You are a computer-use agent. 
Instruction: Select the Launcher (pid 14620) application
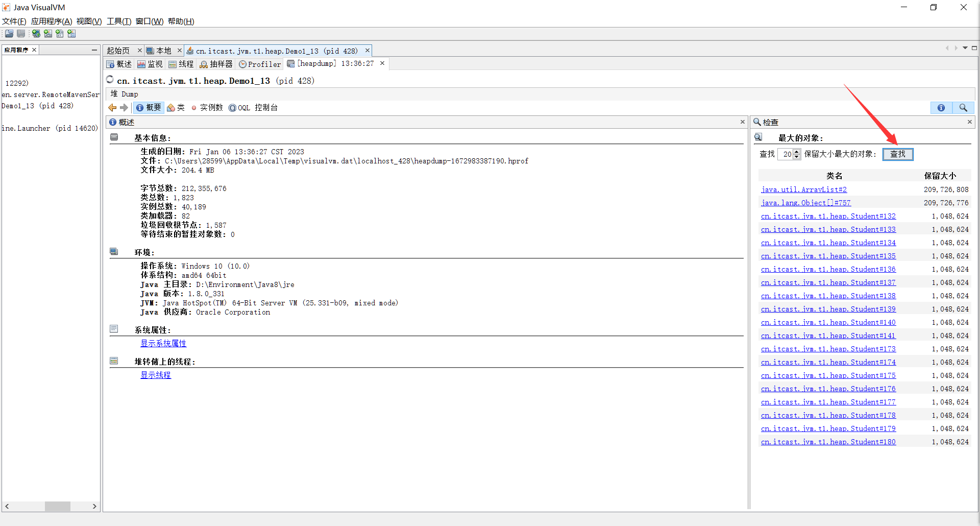click(x=50, y=129)
